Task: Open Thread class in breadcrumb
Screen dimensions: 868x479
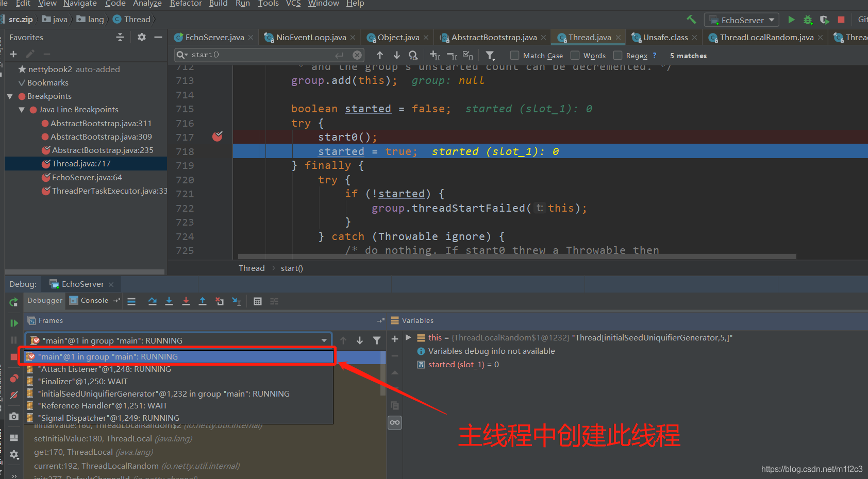Action: tap(252, 268)
